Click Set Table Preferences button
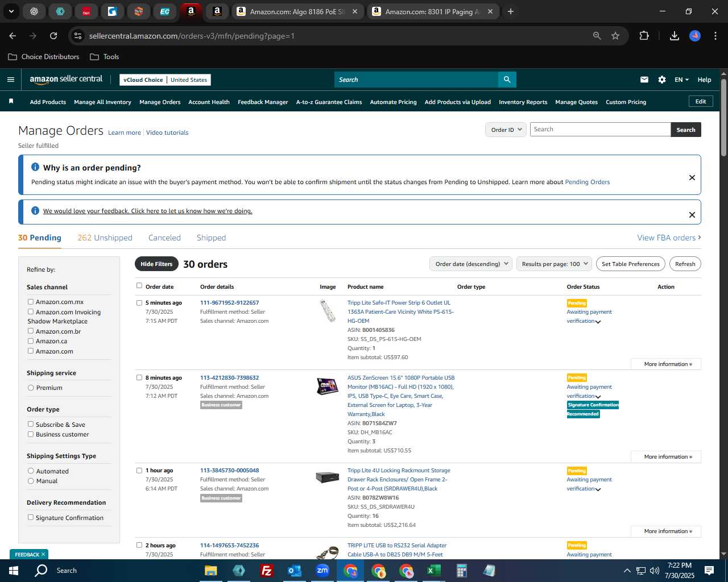This screenshot has height=582, width=728. tap(631, 264)
